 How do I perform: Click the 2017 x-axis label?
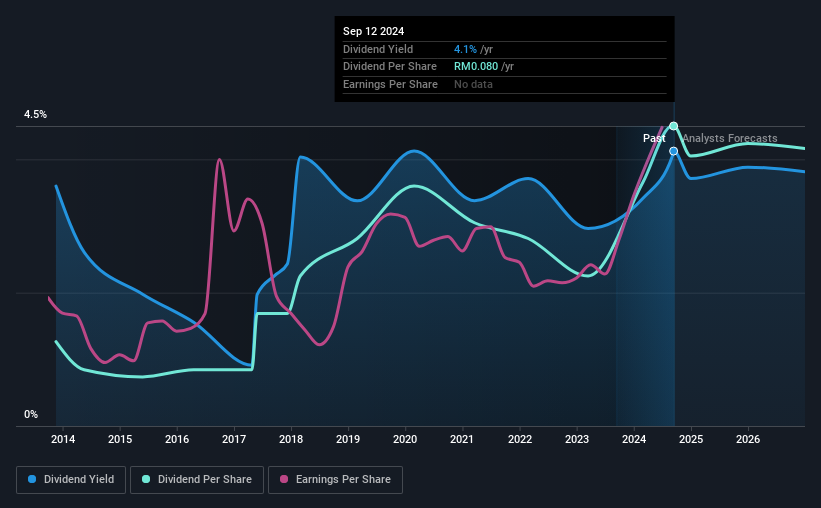tap(234, 439)
